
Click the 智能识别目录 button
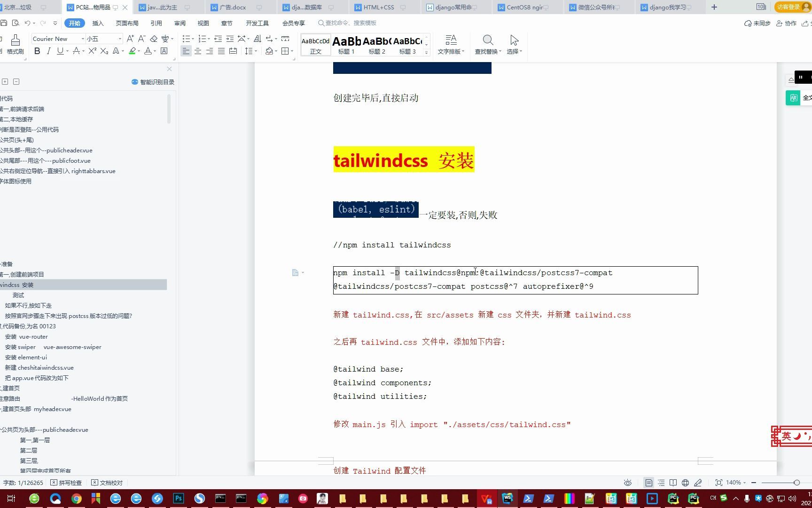[153, 82]
